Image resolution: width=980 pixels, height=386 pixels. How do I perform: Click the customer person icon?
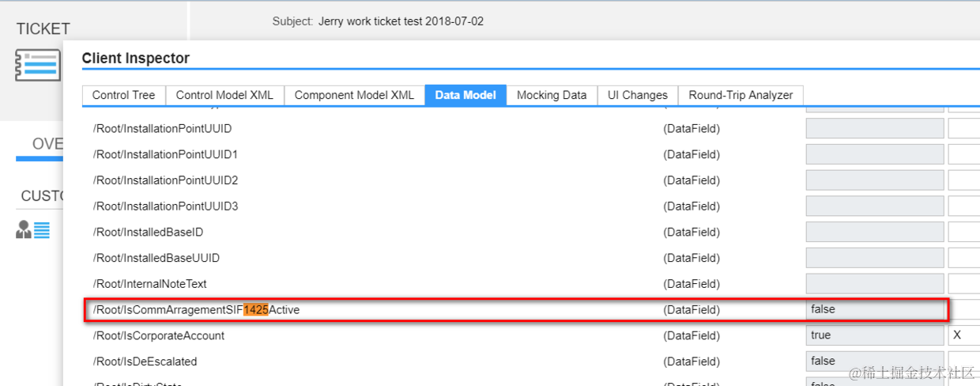24,230
